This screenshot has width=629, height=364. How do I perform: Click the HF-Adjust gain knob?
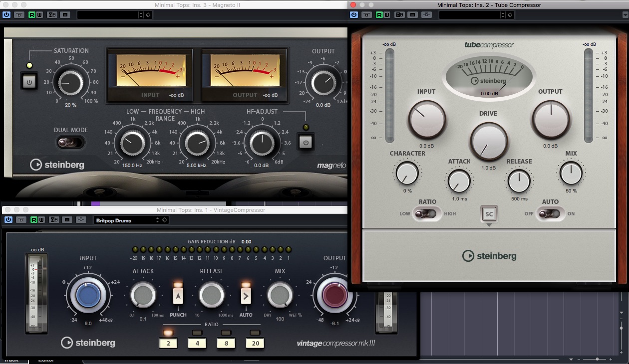pos(261,143)
